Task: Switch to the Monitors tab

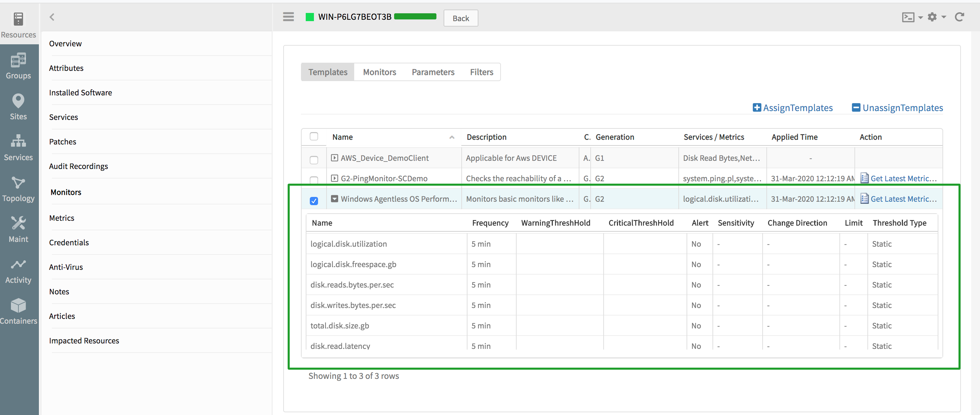Action: pyautogui.click(x=380, y=72)
